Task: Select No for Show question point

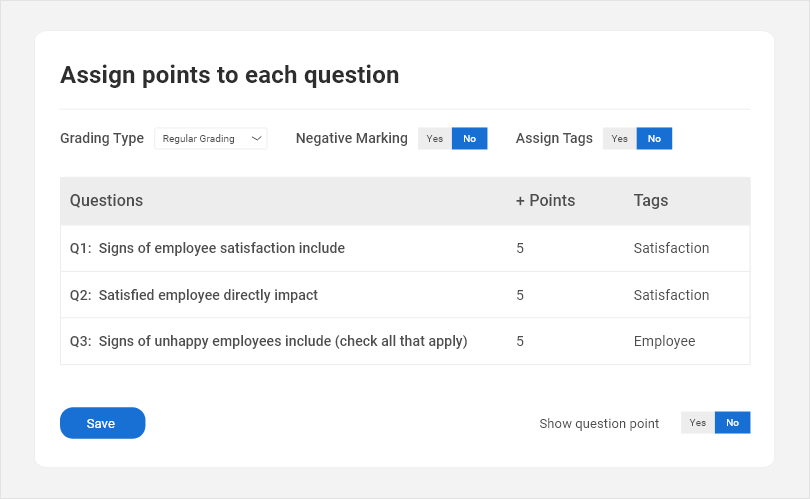Action: point(732,423)
